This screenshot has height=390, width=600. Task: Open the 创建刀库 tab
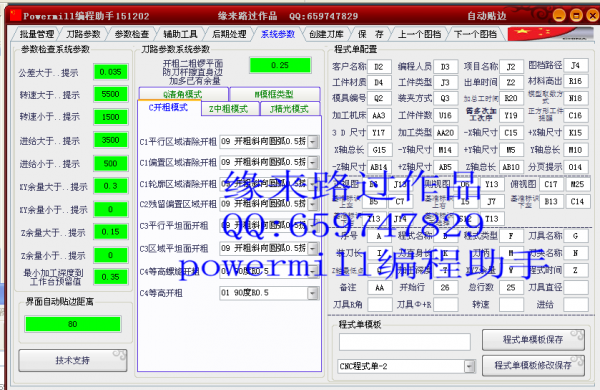tap(326, 34)
